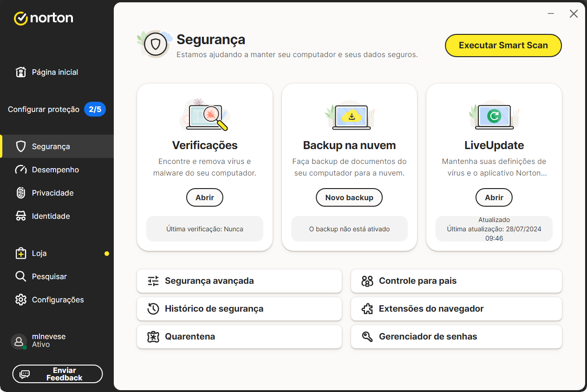The height and width of the screenshot is (392, 587).
Task: Open the Desempenho section
Action: pyautogui.click(x=57, y=170)
